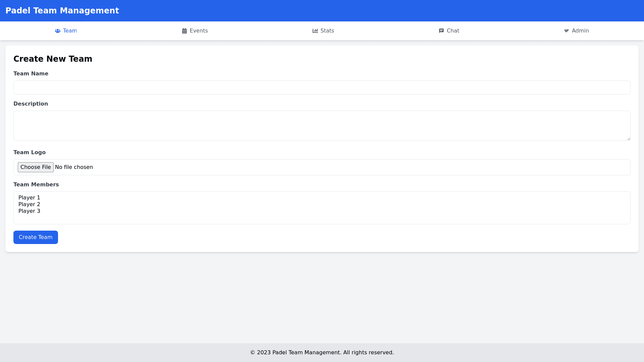Select Player 2 in Team Members

click(30, 204)
